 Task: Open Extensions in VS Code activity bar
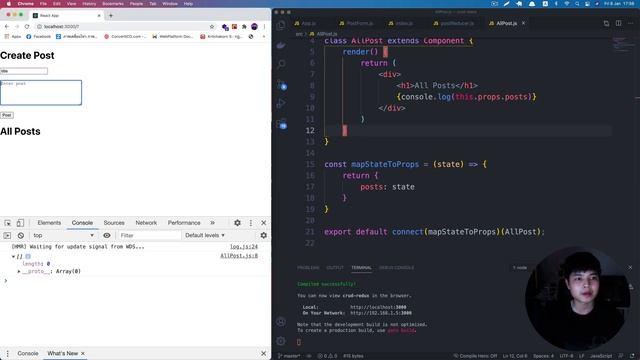point(281,123)
